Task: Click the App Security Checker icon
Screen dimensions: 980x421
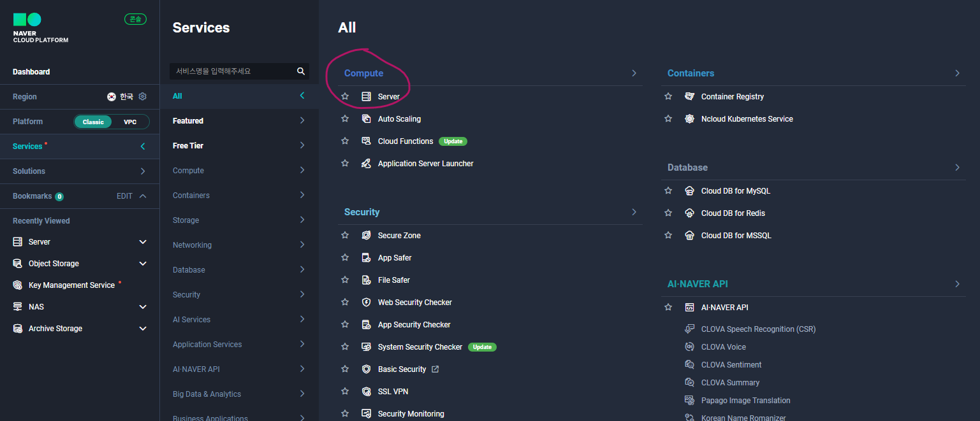Action: 366,325
